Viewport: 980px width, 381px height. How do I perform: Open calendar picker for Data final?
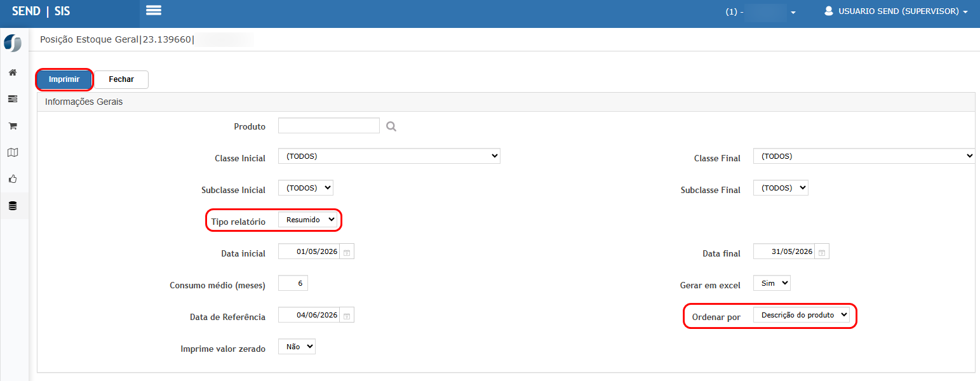coord(822,252)
